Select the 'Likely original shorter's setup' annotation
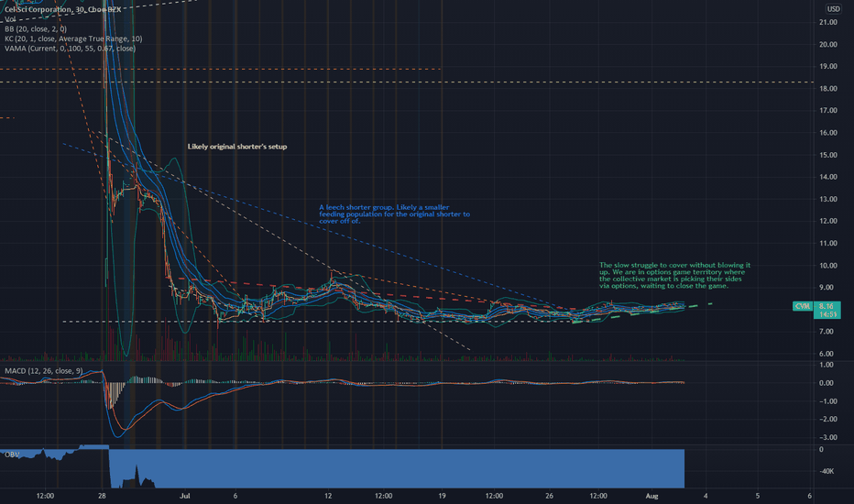The height and width of the screenshot is (504, 854). pos(237,147)
